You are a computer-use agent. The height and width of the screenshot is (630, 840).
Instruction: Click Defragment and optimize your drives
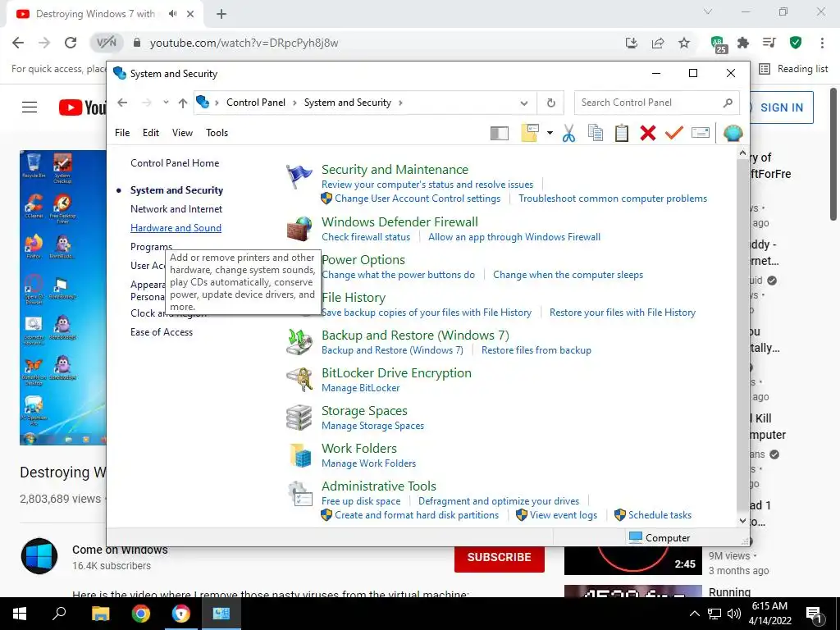(499, 501)
